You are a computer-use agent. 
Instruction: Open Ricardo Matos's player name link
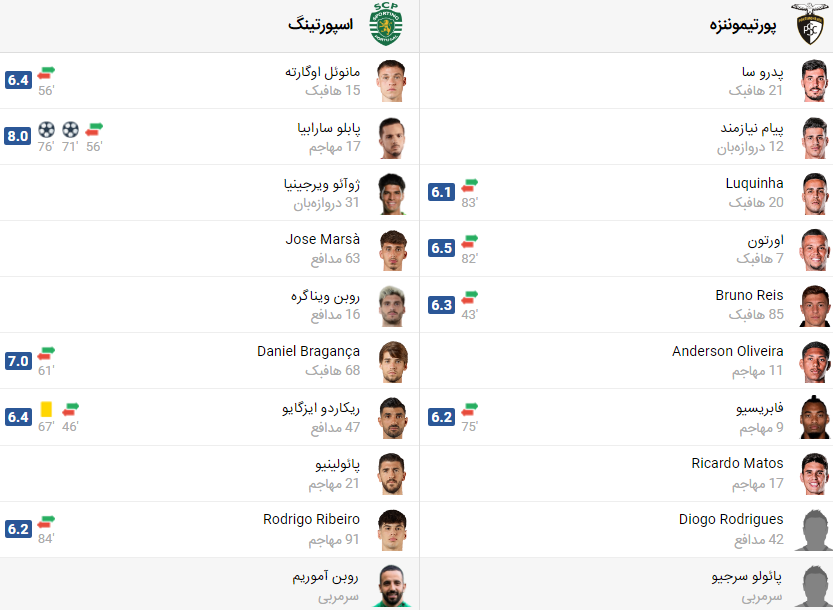(x=737, y=463)
